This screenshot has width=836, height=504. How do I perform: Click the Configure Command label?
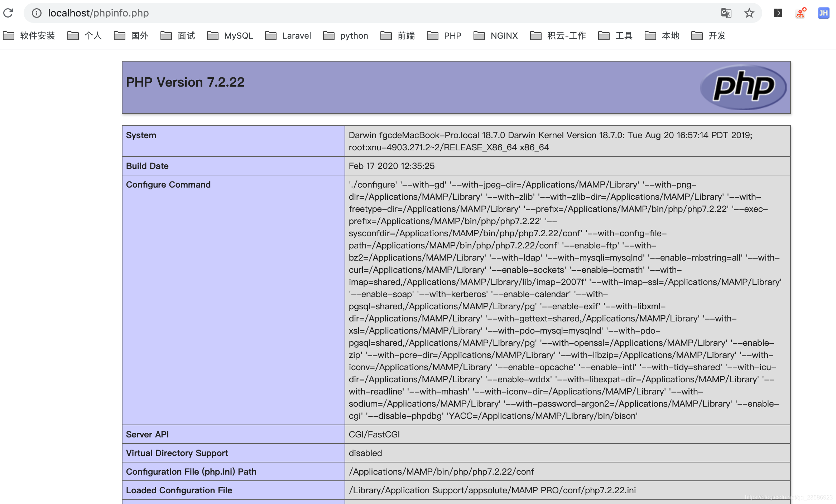click(x=168, y=185)
